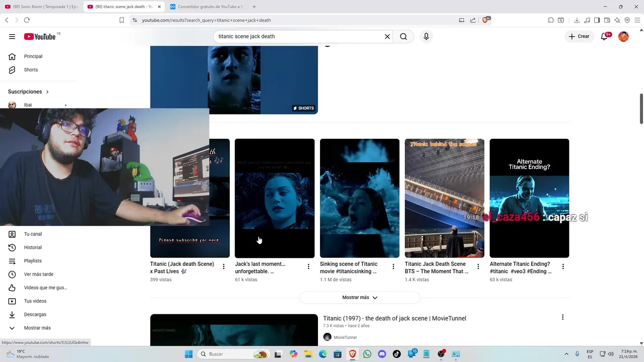The height and width of the screenshot is (362, 644).
Task: Open Ver más tarde in the sidebar
Action: pyautogui.click(x=38, y=274)
